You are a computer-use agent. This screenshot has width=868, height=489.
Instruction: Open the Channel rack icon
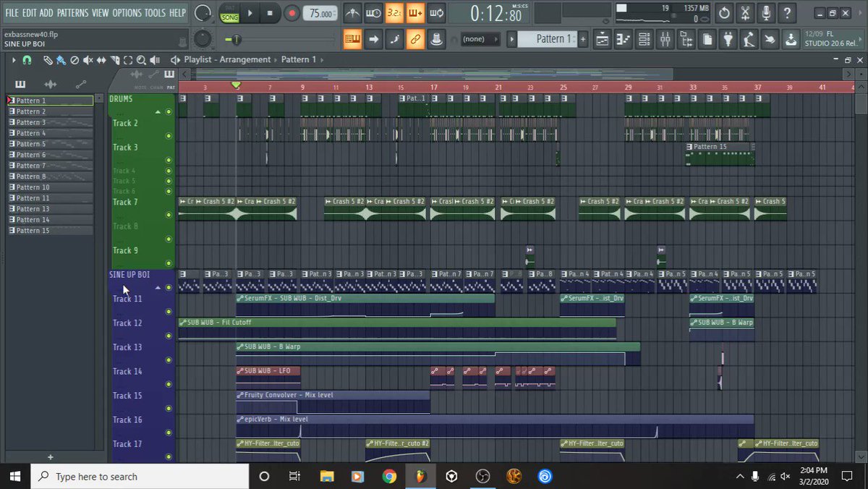643,39
